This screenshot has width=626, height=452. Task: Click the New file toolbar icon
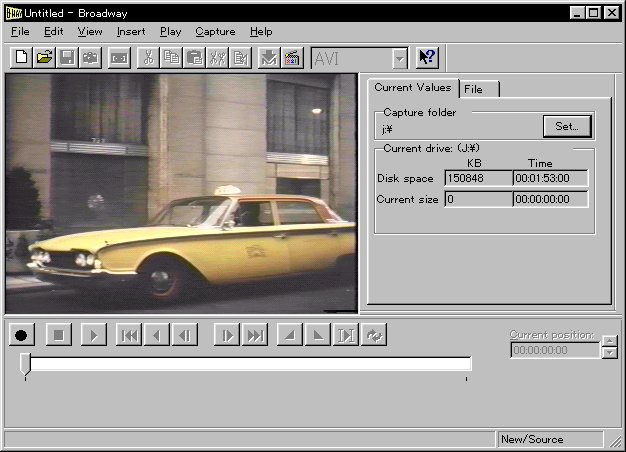click(21, 58)
